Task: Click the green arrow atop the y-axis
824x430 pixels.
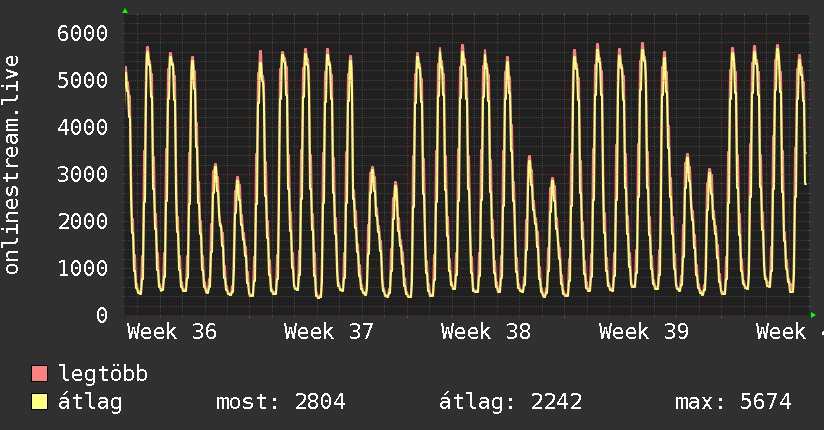Action: click(x=125, y=11)
